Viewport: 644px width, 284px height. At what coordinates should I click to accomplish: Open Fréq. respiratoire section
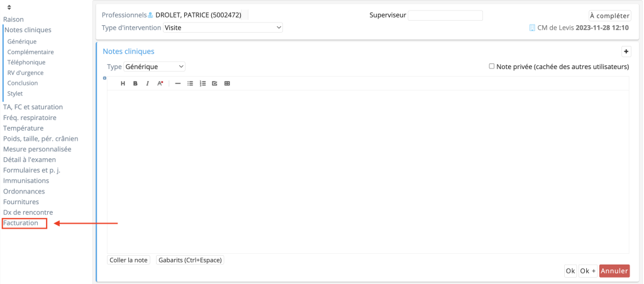point(30,117)
